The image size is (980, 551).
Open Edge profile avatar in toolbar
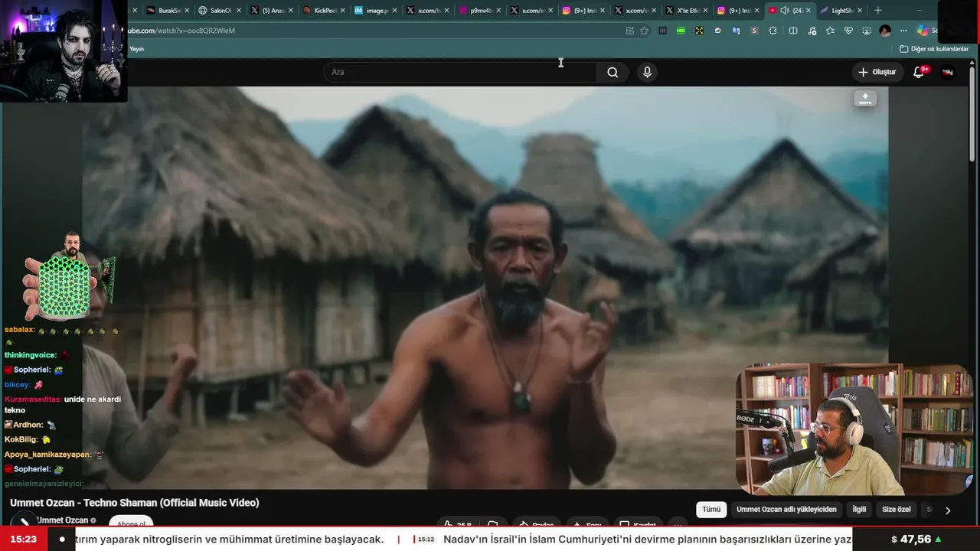(x=885, y=31)
